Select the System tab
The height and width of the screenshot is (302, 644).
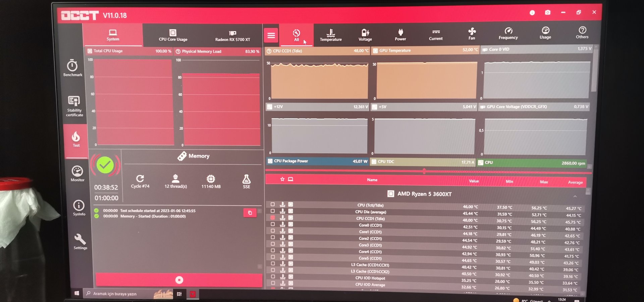(x=113, y=35)
